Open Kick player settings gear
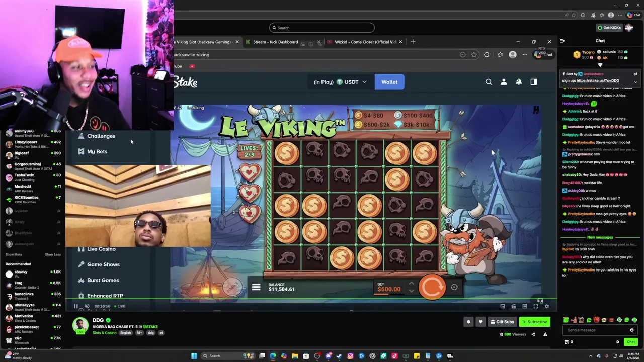Screen dimensions: 644x362 tap(547, 306)
